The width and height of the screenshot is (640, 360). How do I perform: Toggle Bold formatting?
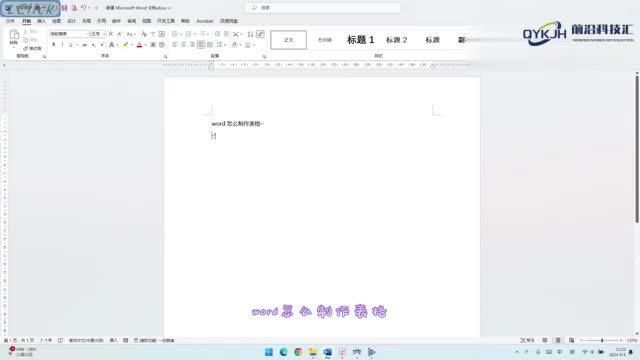(53, 44)
